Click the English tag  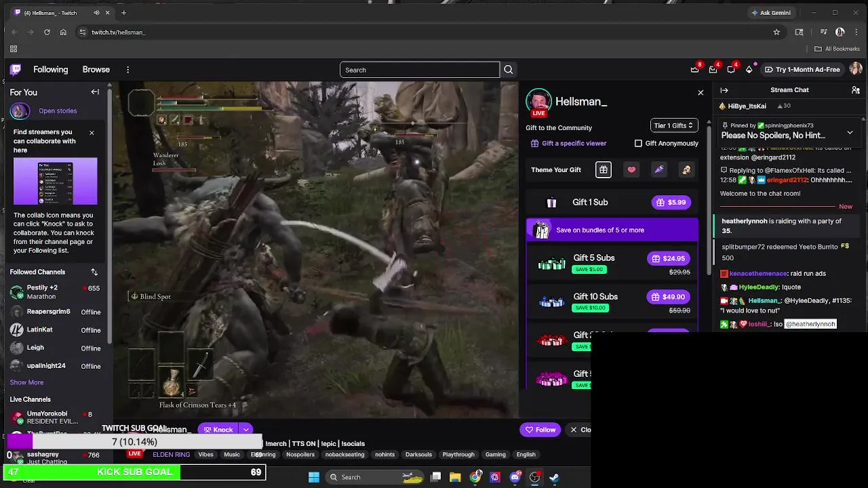click(x=526, y=455)
